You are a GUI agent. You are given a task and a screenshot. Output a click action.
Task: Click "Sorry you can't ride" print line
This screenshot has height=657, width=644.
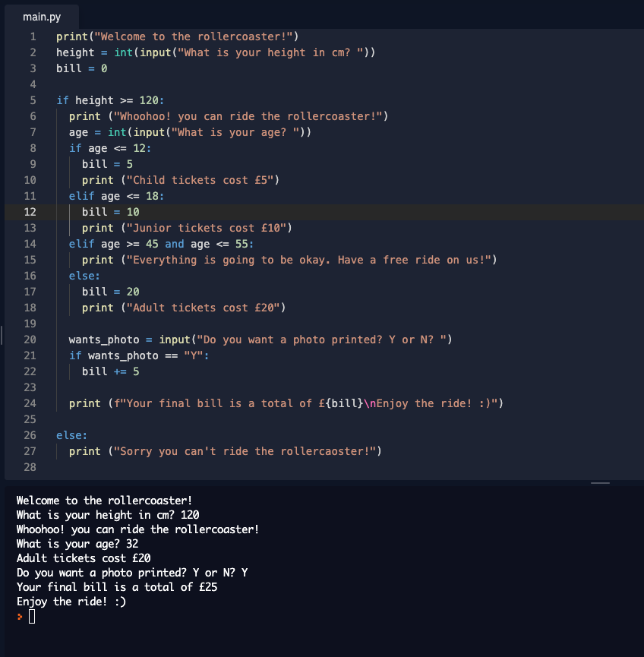click(x=226, y=451)
